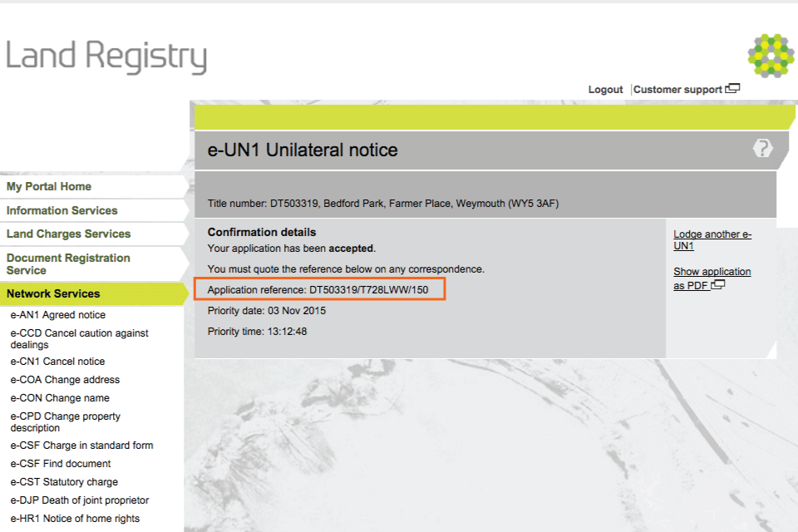The width and height of the screenshot is (798, 532).
Task: Click the Land Registry hexagon logo
Action: (x=771, y=56)
